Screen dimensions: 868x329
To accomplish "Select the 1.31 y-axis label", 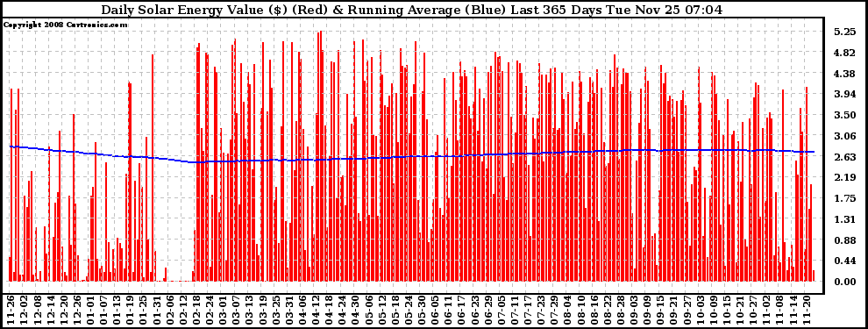I will click(x=844, y=219).
